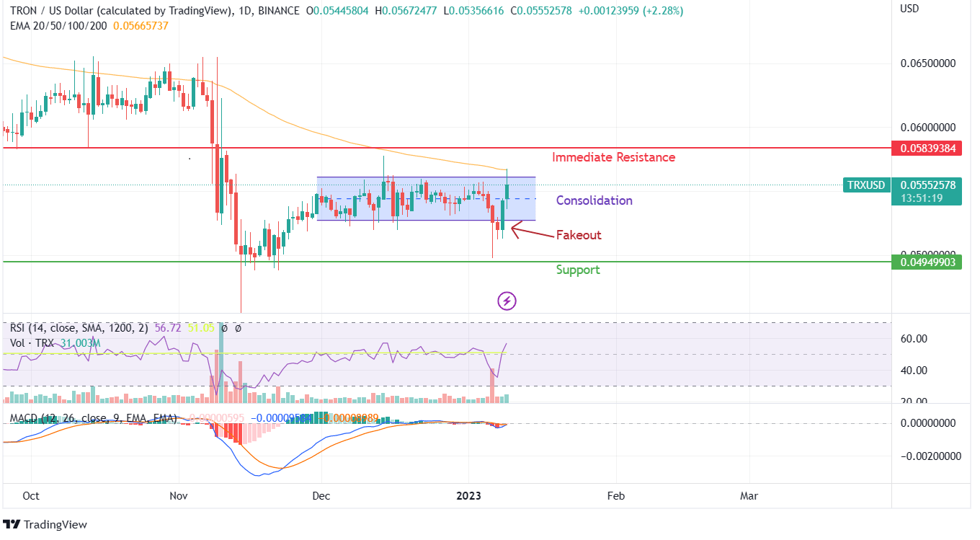Select the Consolidation text annotation
Image resolution: width=980 pixels, height=540 pixels.
tap(594, 200)
